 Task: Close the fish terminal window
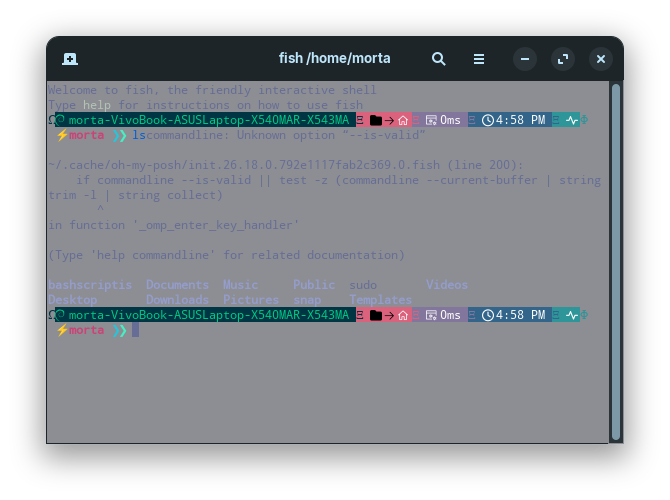(x=601, y=59)
